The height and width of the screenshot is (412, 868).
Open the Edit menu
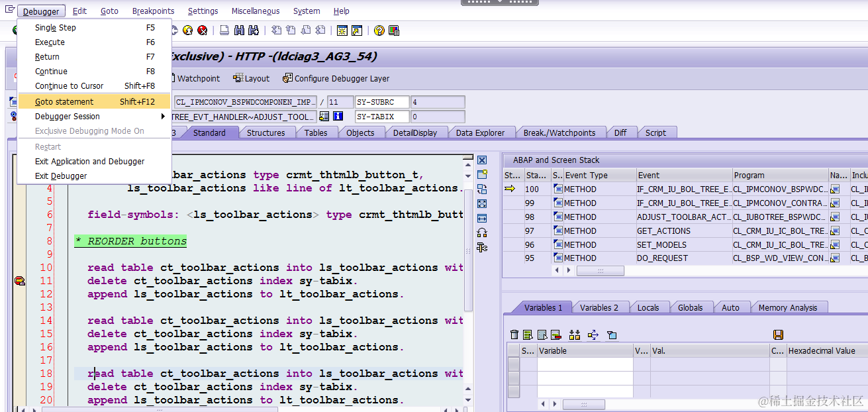[x=79, y=11]
